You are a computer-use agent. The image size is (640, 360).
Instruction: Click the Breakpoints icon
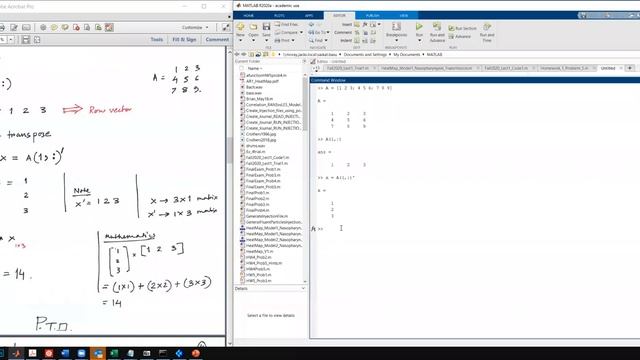coord(396,27)
